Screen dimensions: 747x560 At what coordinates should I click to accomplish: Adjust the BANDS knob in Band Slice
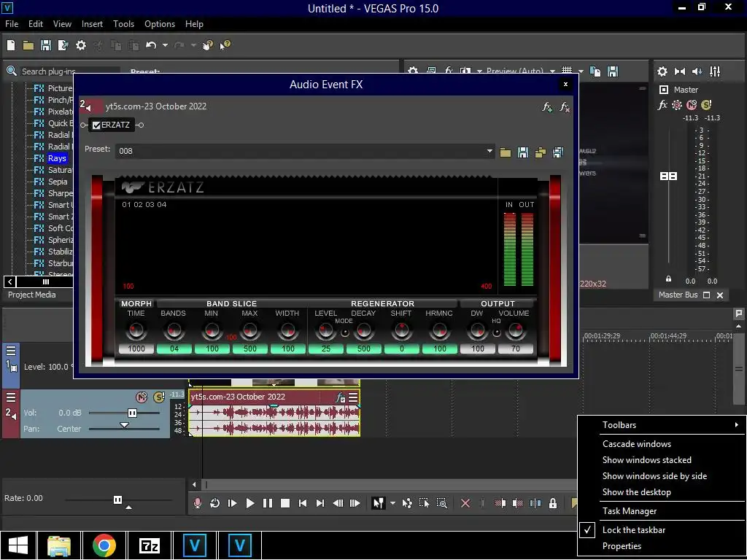(x=174, y=330)
